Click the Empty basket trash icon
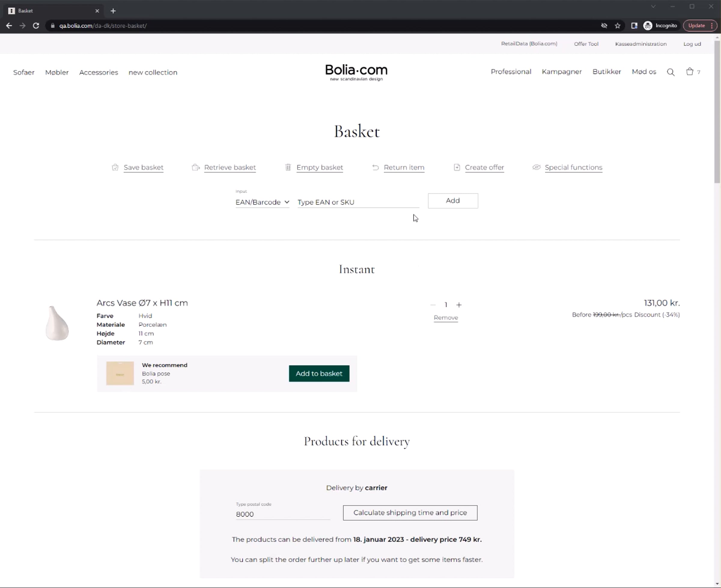This screenshot has width=721, height=588. pos(288,167)
